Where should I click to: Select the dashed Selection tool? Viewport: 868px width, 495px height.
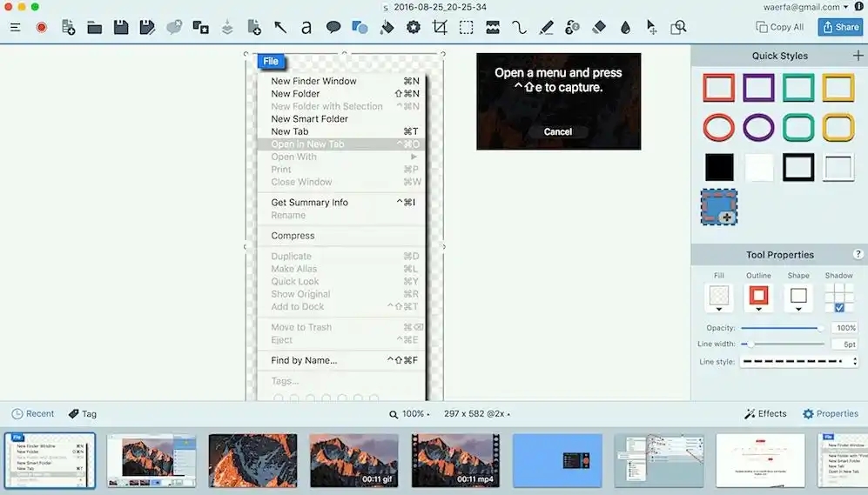point(466,27)
